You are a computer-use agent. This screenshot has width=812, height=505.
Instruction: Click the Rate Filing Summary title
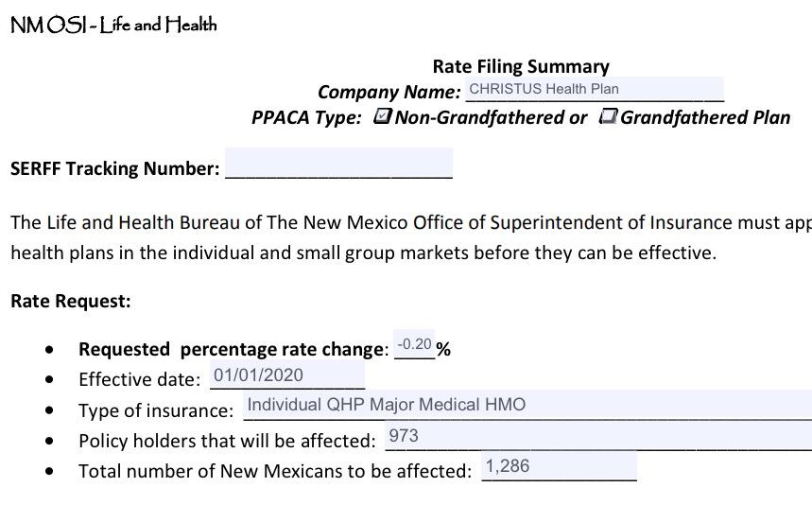(x=521, y=66)
